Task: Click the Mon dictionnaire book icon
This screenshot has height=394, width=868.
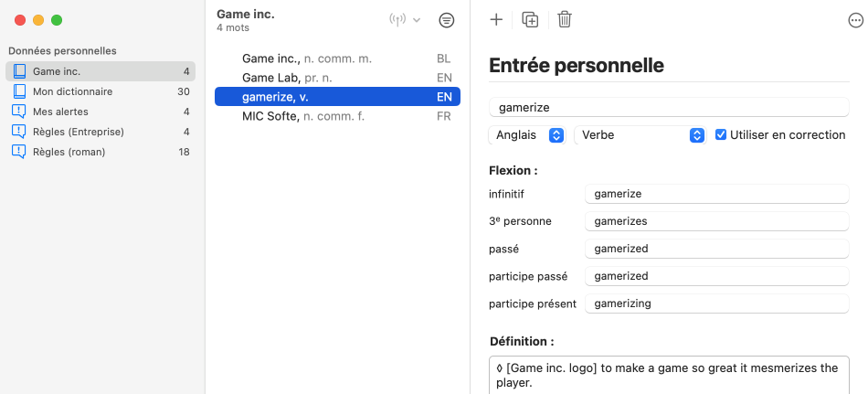Action: (19, 91)
